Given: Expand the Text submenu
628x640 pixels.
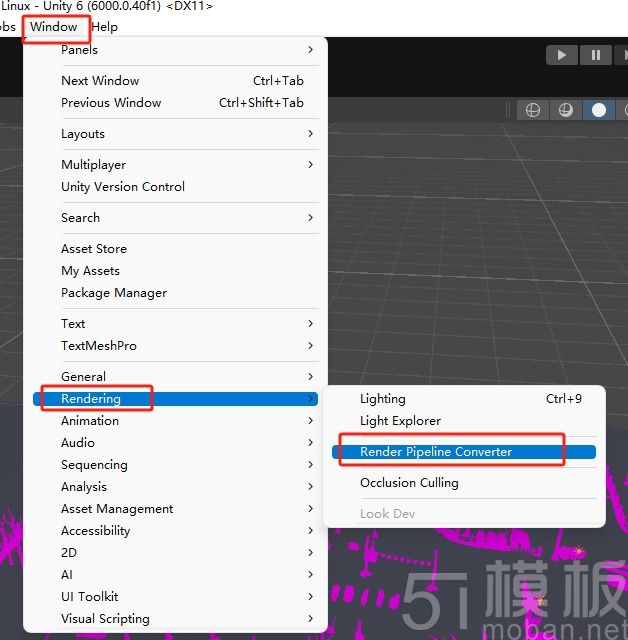Looking at the screenshot, I should [x=175, y=324].
